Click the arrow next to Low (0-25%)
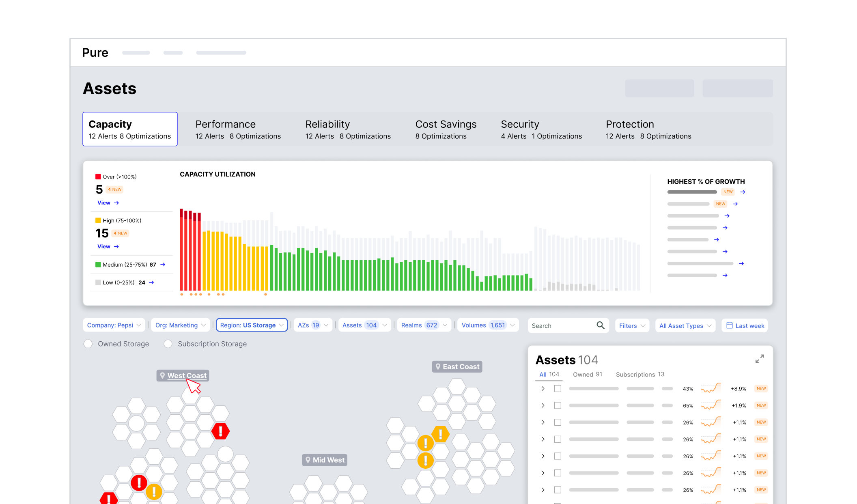This screenshot has width=857, height=504. pos(151,282)
